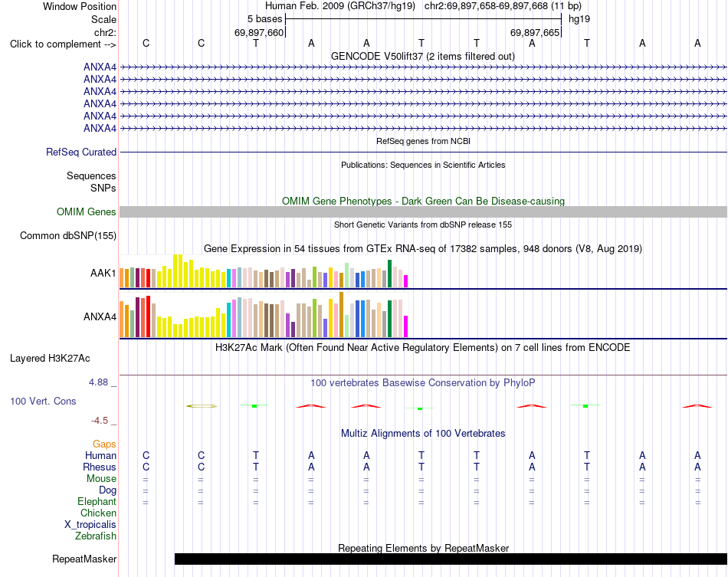Click the 100 Vert. Cons label

[x=43, y=401]
